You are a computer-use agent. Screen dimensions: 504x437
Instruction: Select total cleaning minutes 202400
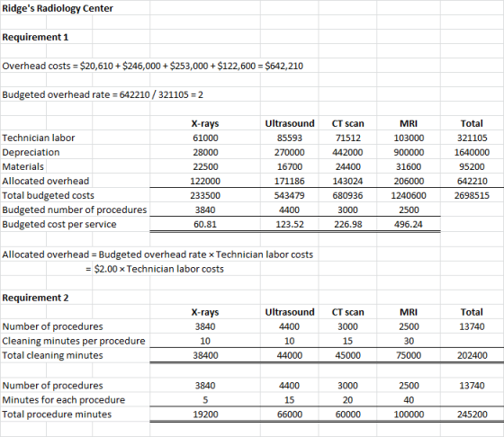coord(472,356)
